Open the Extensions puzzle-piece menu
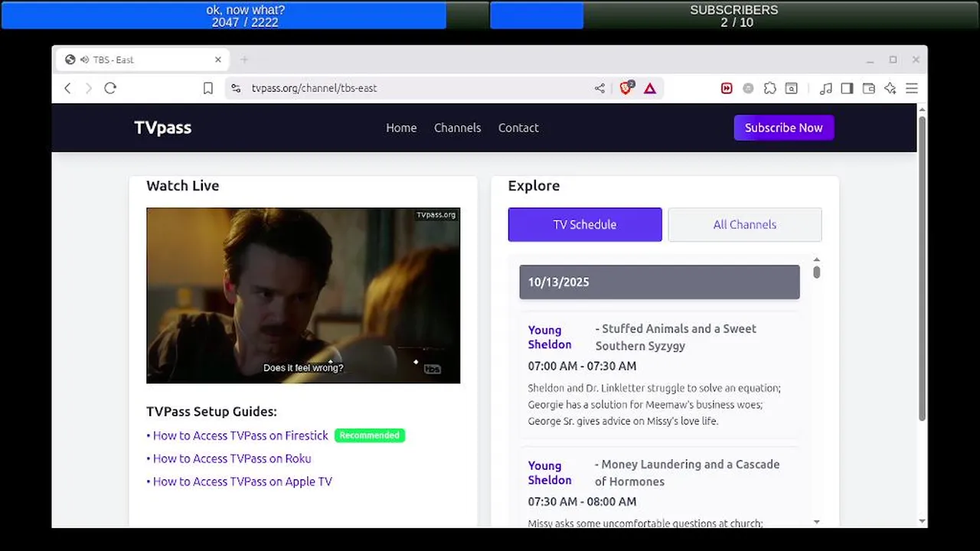 click(770, 88)
